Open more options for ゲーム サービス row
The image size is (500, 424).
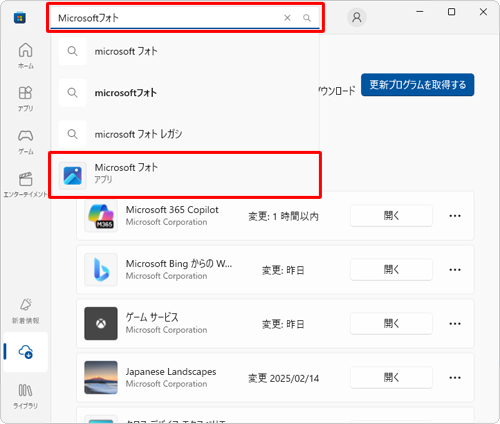click(455, 324)
